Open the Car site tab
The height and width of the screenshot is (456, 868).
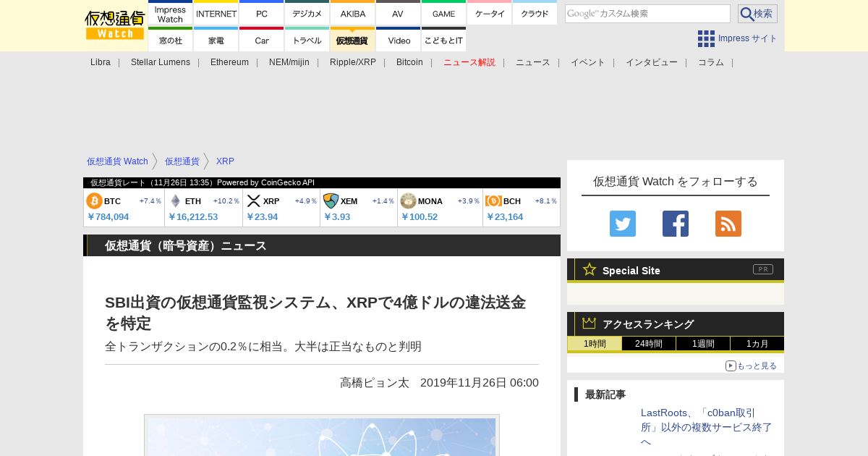coord(262,40)
